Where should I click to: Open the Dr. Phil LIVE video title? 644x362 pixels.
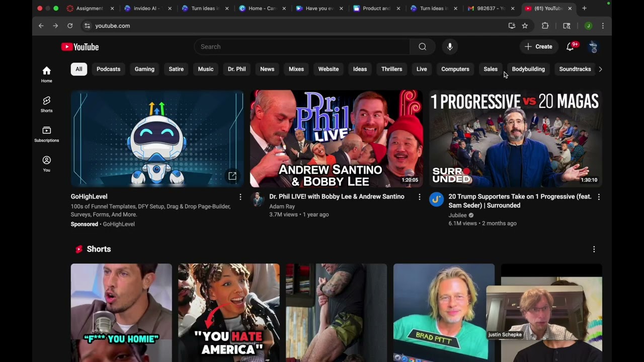[337, 197]
